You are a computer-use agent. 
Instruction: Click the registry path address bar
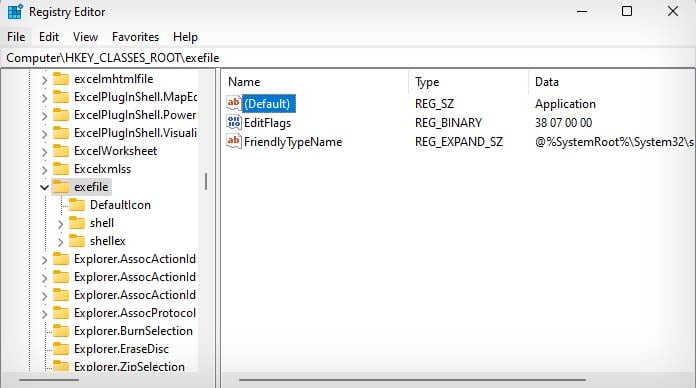click(x=348, y=58)
